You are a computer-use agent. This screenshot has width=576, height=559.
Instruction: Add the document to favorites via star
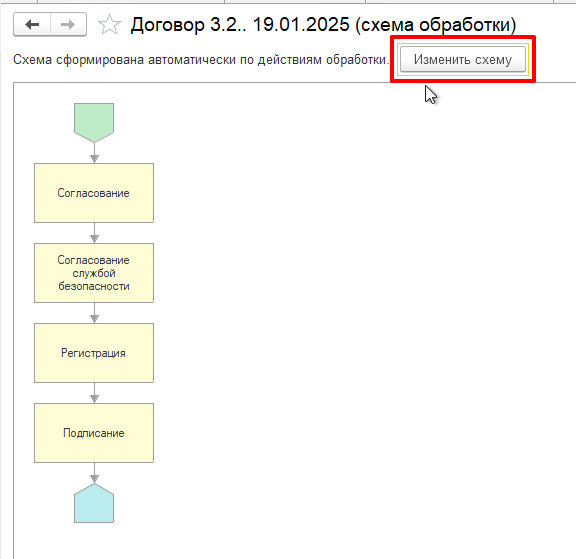(109, 25)
